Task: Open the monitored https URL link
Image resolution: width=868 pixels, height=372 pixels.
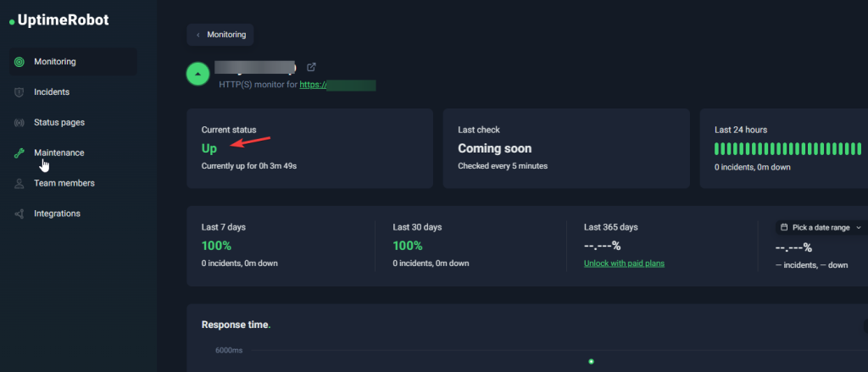Action: coord(337,86)
